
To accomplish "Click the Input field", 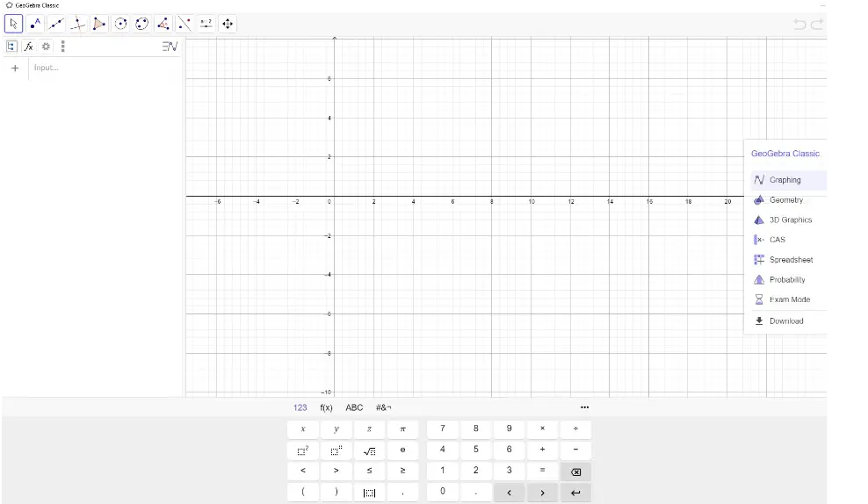I will [105, 68].
